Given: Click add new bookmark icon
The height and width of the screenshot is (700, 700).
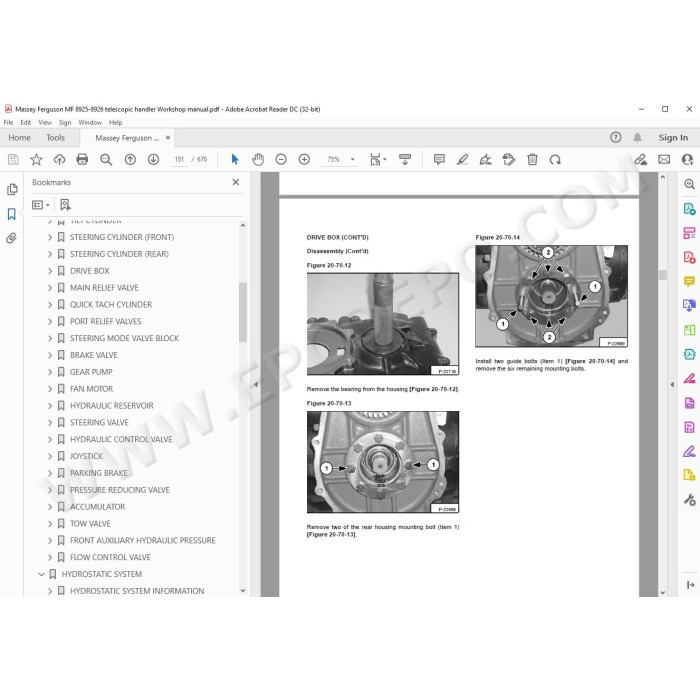Looking at the screenshot, I should [x=65, y=205].
